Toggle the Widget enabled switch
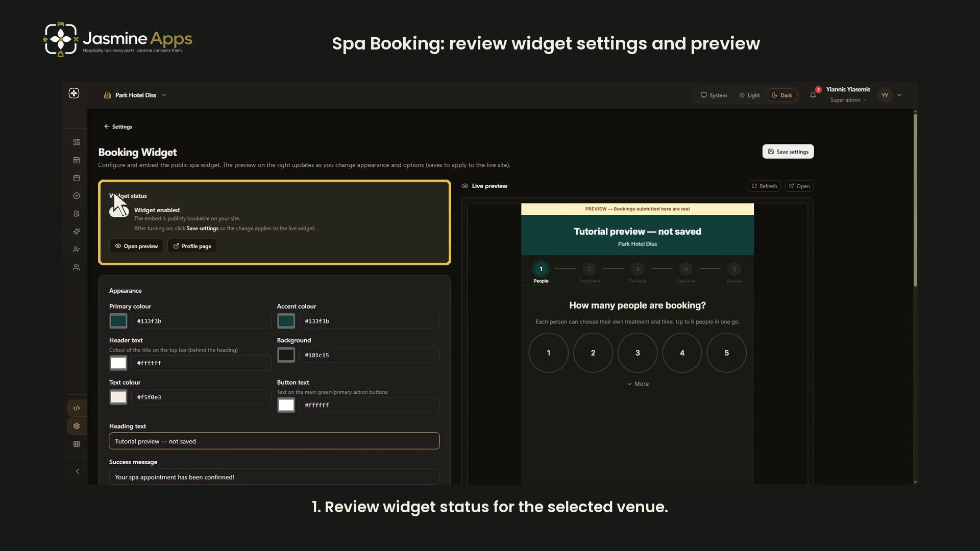 pos(119,211)
